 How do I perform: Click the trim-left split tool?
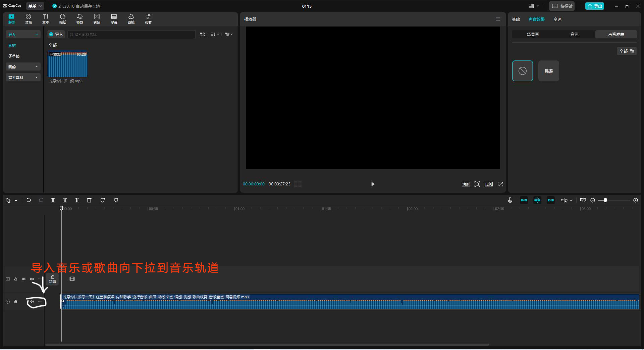pyautogui.click(x=65, y=200)
